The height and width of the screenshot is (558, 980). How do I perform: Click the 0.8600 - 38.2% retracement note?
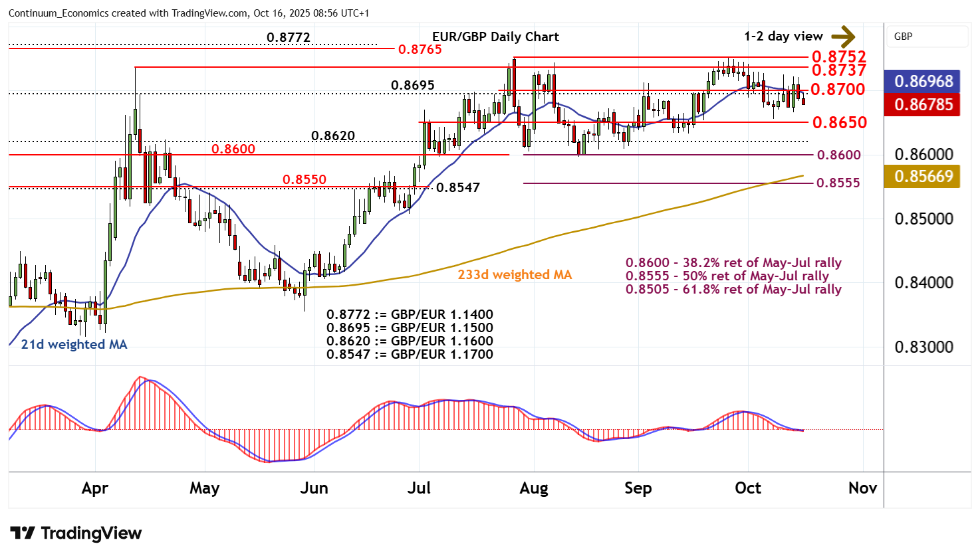[x=733, y=262]
